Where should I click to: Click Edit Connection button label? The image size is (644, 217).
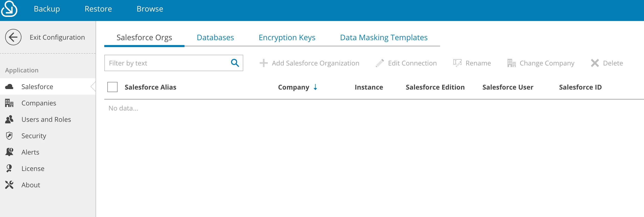(412, 63)
